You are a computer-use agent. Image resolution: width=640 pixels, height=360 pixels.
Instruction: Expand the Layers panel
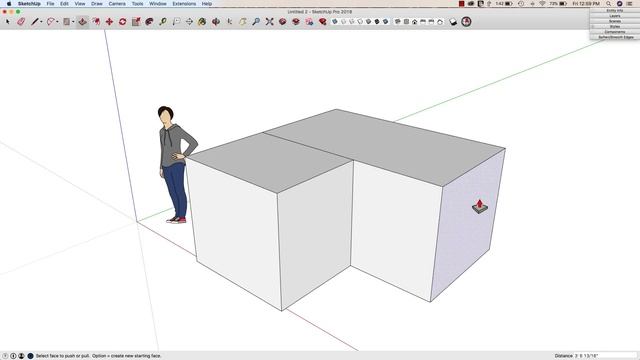pyautogui.click(x=615, y=16)
